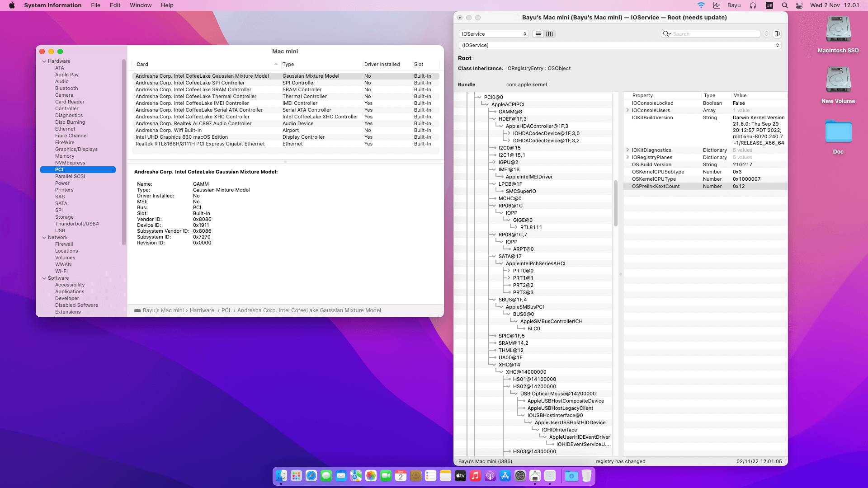
Task: Select Graphics/Displays in the sidebar
Action: pyautogui.click(x=76, y=149)
